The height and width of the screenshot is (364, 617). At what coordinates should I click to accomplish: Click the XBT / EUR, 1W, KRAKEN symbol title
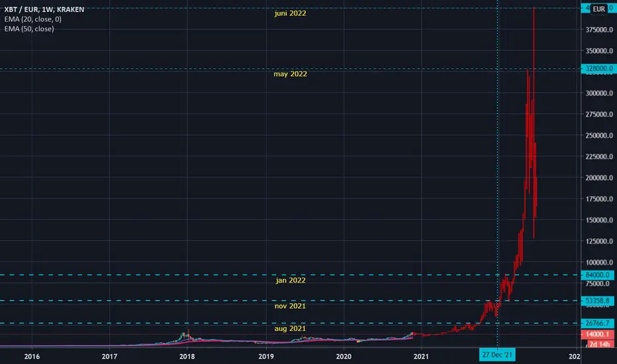click(x=44, y=9)
